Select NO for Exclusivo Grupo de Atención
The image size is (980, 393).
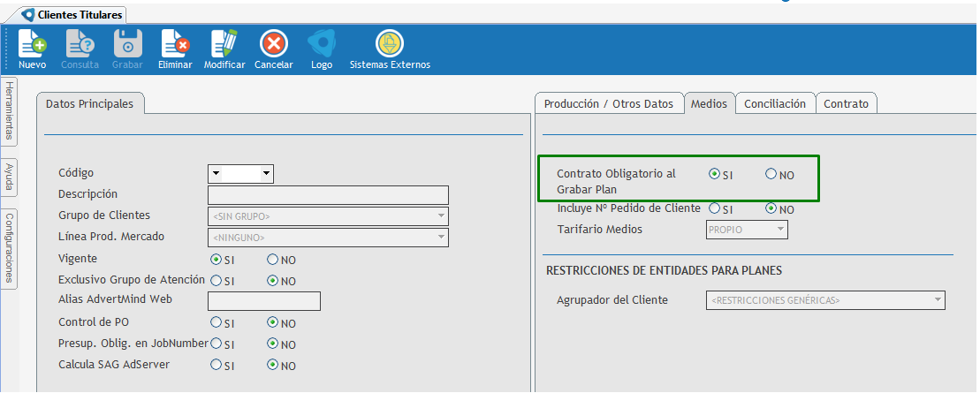[272, 281]
